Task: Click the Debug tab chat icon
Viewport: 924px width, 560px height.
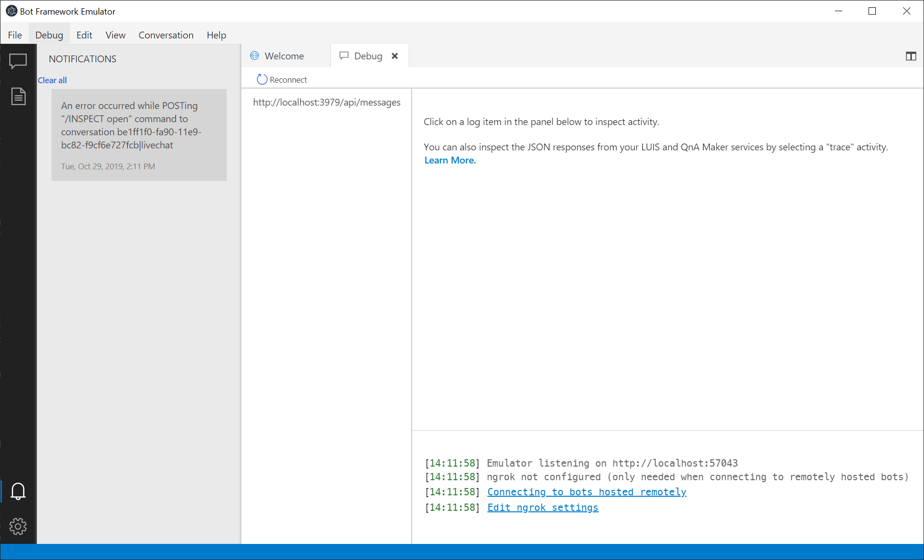Action: click(x=344, y=55)
